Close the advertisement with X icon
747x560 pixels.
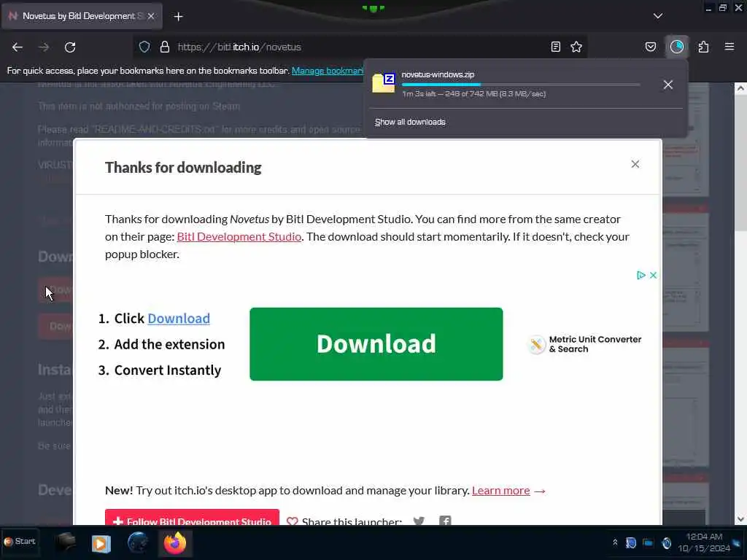point(653,275)
